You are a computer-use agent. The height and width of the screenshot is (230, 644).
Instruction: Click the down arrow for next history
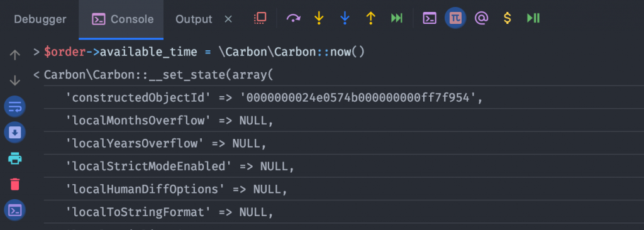click(x=15, y=81)
